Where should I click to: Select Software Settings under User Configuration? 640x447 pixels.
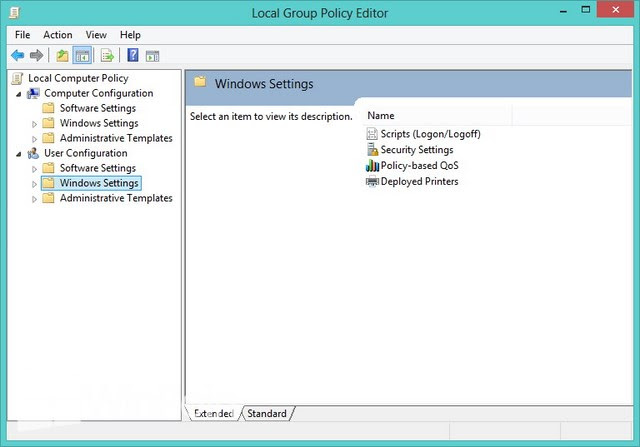point(98,168)
